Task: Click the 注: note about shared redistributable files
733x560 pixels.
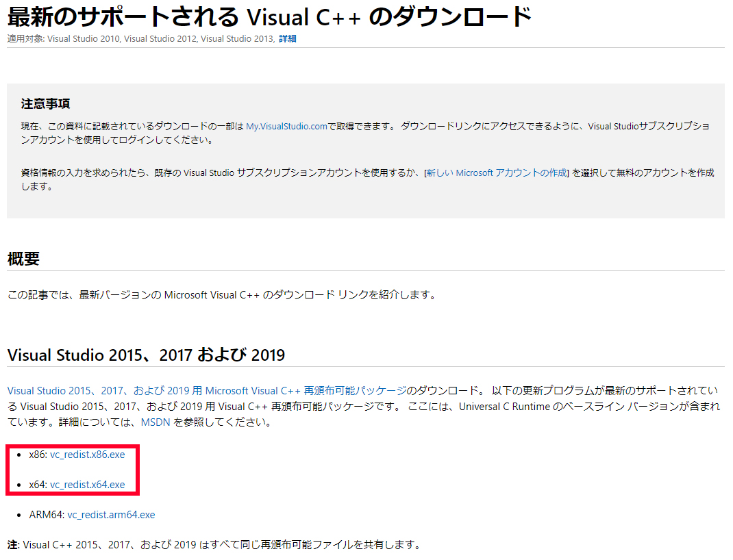Action: click(215, 544)
